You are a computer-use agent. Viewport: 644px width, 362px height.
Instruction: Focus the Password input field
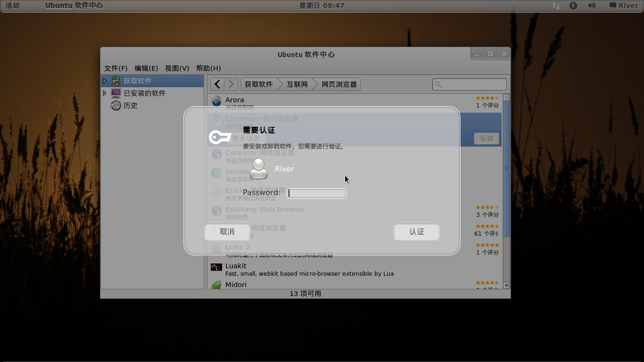point(317,193)
